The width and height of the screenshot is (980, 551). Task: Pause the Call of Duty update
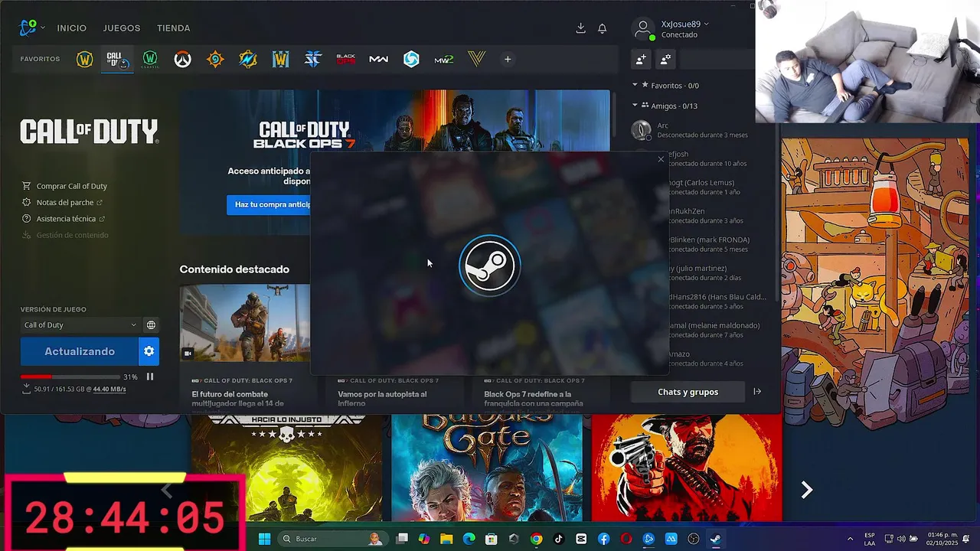click(x=150, y=377)
